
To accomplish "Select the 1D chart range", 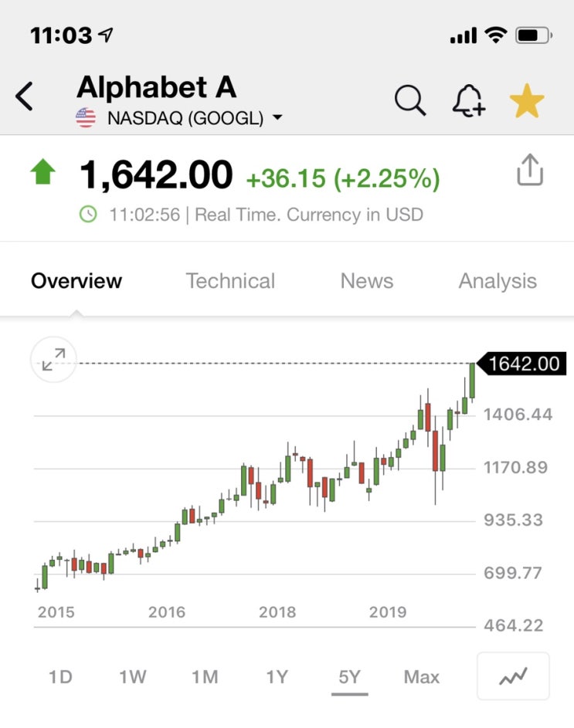I will [x=60, y=677].
